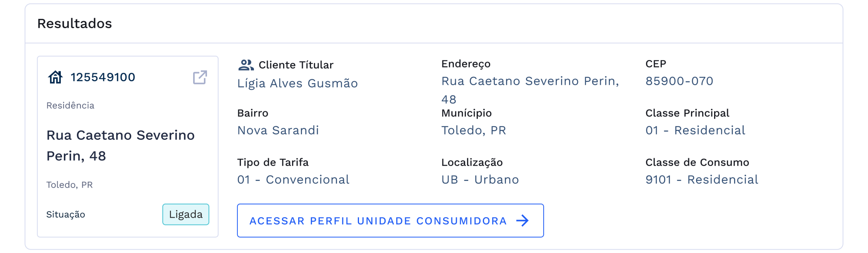Select Tipo de Tarifa 01 - Convencional
This screenshot has height=253, width=868.
pos(293,179)
